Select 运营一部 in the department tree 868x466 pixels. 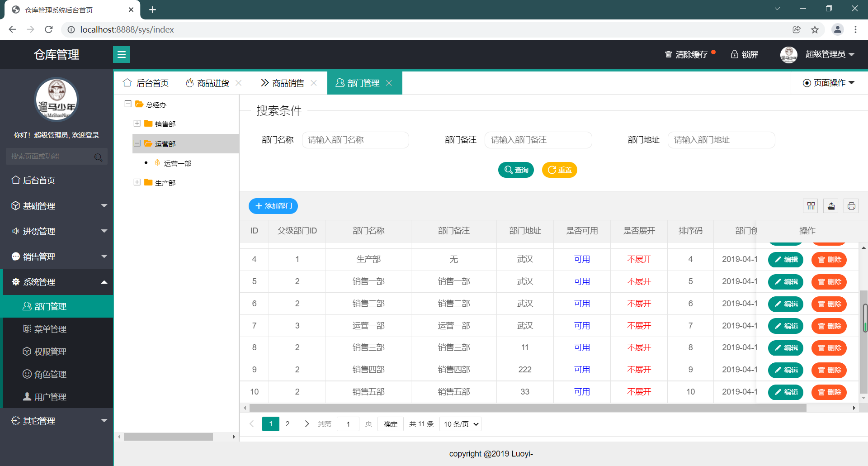click(x=177, y=163)
